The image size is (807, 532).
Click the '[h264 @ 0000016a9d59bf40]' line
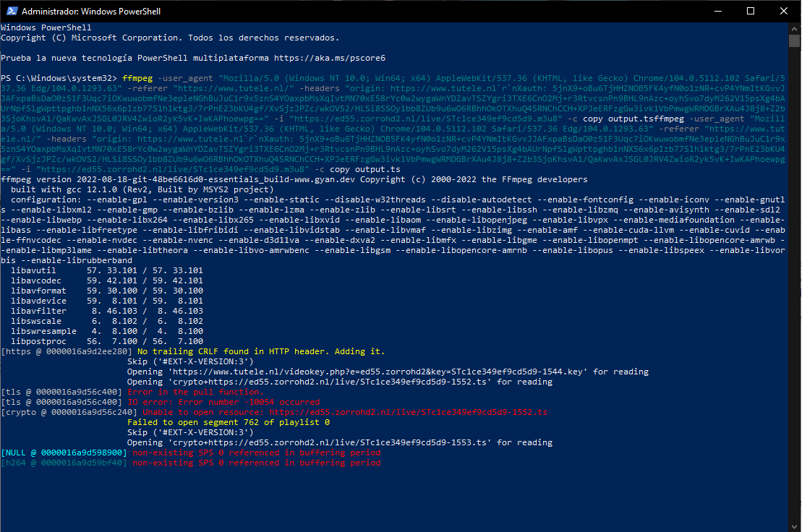(190, 463)
